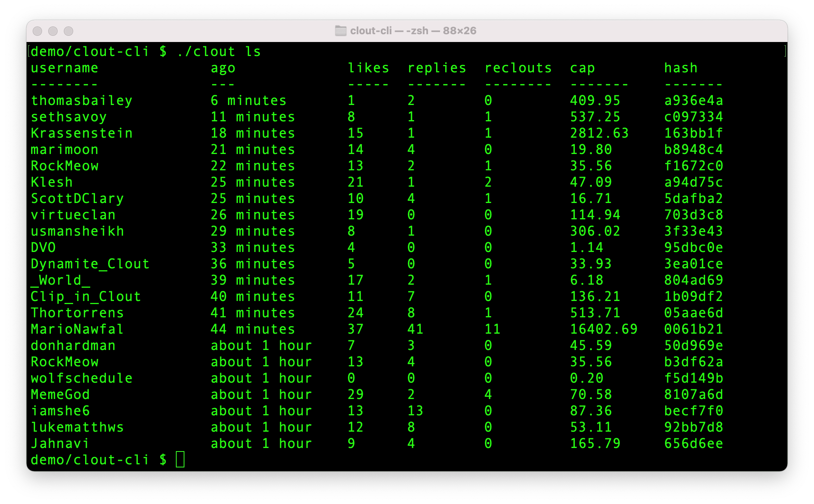Click the close window button
Image resolution: width=814 pixels, height=504 pixels.
click(x=37, y=31)
